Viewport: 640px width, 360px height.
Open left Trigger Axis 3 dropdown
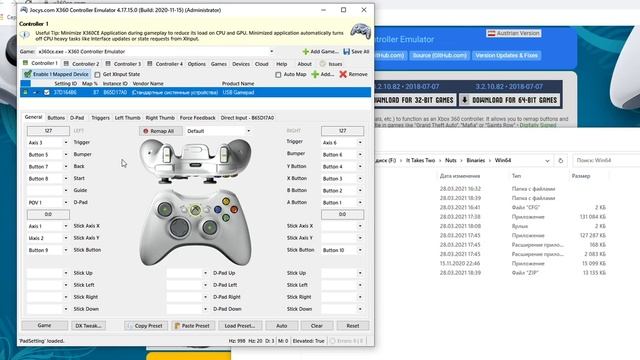66,142
